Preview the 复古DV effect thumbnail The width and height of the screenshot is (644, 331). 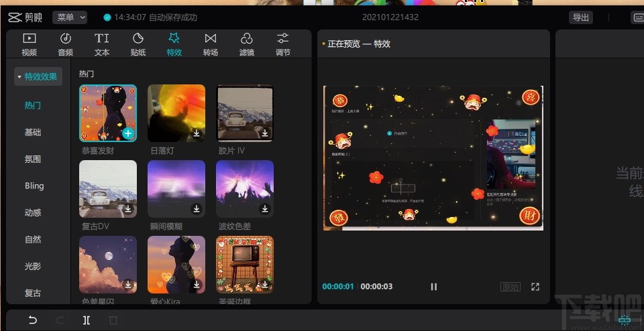pyautogui.click(x=108, y=189)
